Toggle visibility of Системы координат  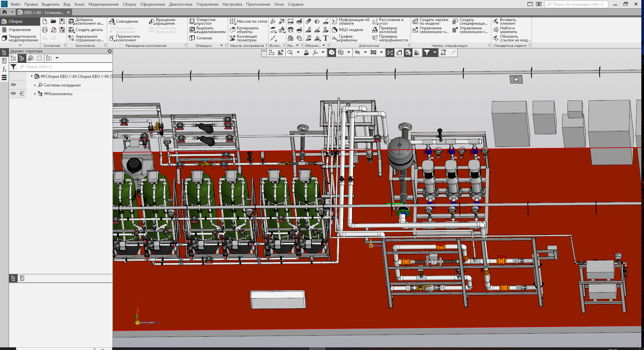click(13, 85)
